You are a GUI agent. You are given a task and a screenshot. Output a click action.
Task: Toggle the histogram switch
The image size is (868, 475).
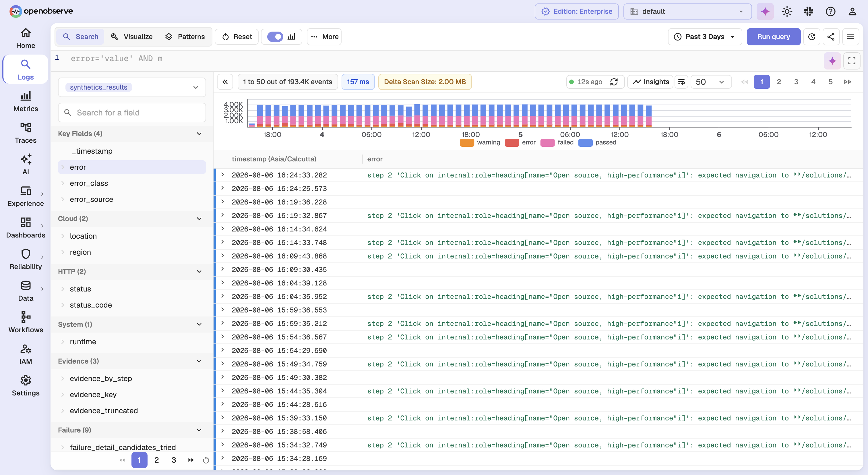coord(275,37)
